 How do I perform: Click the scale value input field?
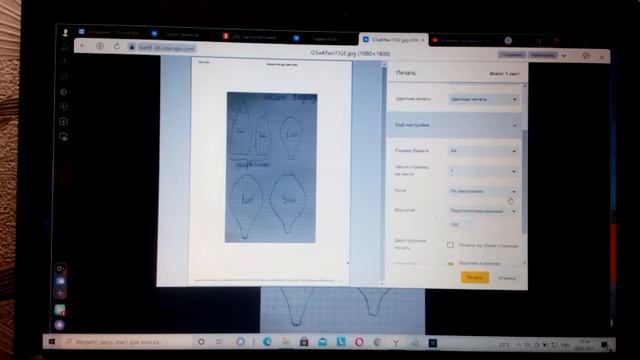[460, 225]
